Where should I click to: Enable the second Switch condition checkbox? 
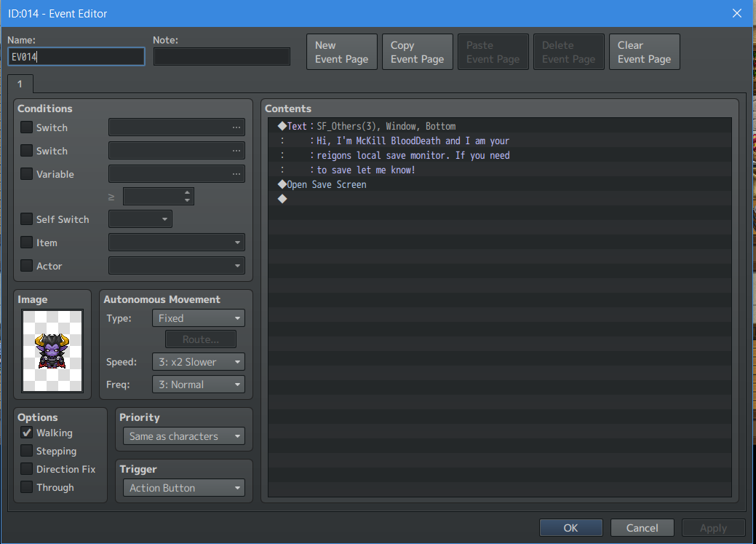(x=26, y=151)
